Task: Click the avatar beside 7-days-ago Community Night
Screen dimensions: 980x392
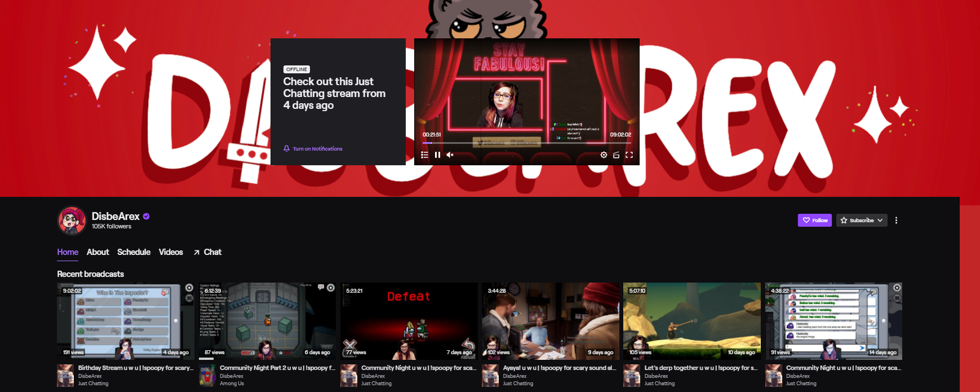Action: pyautogui.click(x=349, y=376)
